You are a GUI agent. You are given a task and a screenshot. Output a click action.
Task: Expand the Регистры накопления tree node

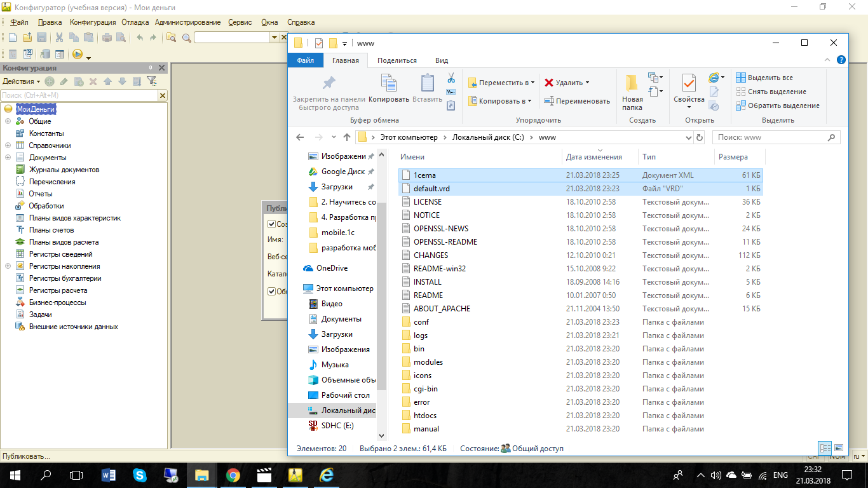tap(8, 266)
